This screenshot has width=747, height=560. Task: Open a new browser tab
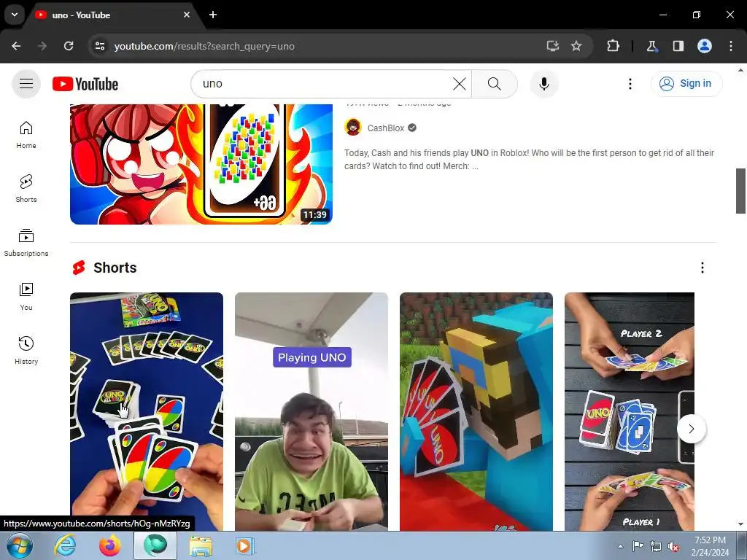[213, 15]
